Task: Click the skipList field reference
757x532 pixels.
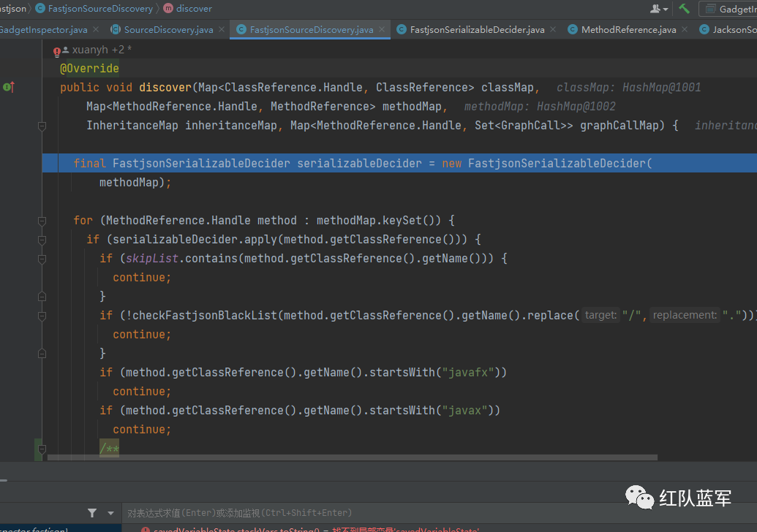Action: [x=152, y=259]
